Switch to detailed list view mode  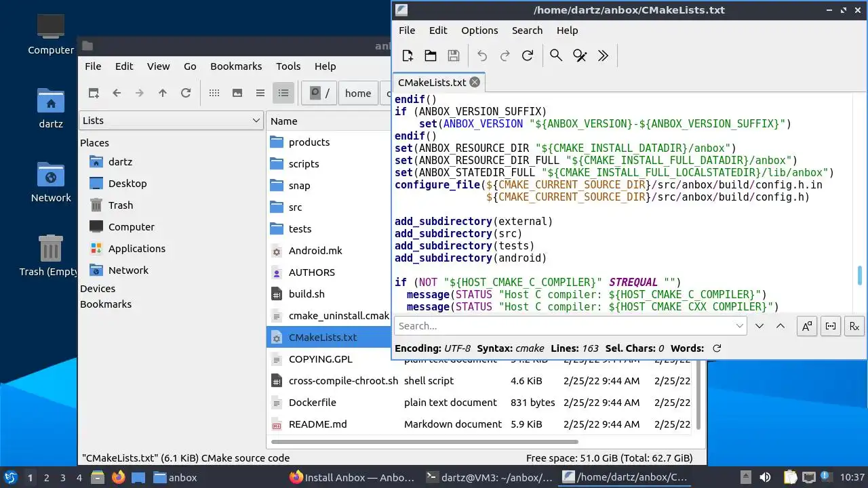(x=283, y=93)
